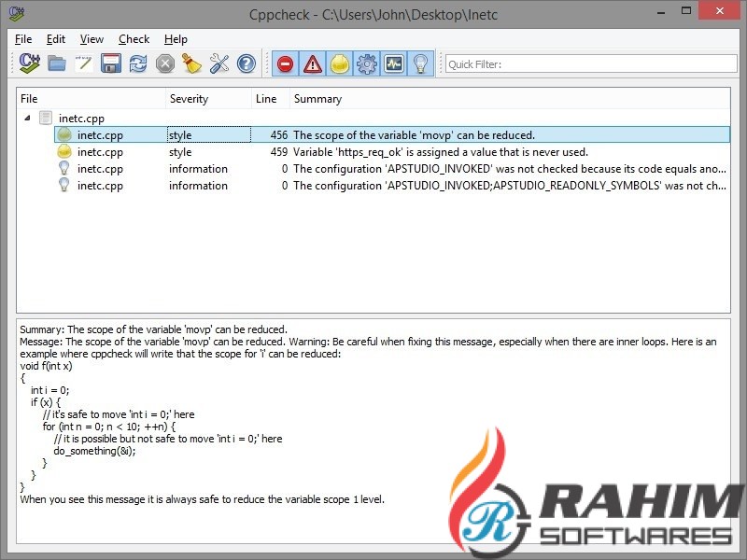Recheck files with the refresh arrows icon
This screenshot has height=560, width=747.
click(x=138, y=63)
